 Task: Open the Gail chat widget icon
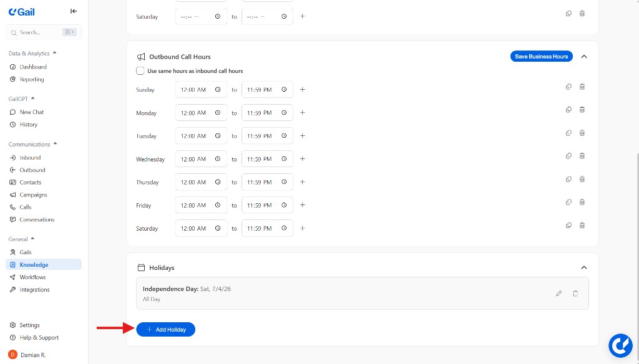pos(621,345)
